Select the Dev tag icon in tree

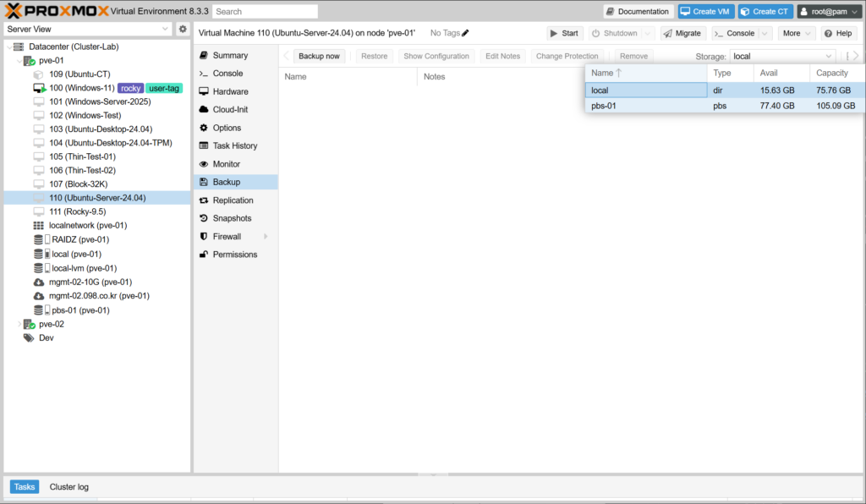(29, 337)
